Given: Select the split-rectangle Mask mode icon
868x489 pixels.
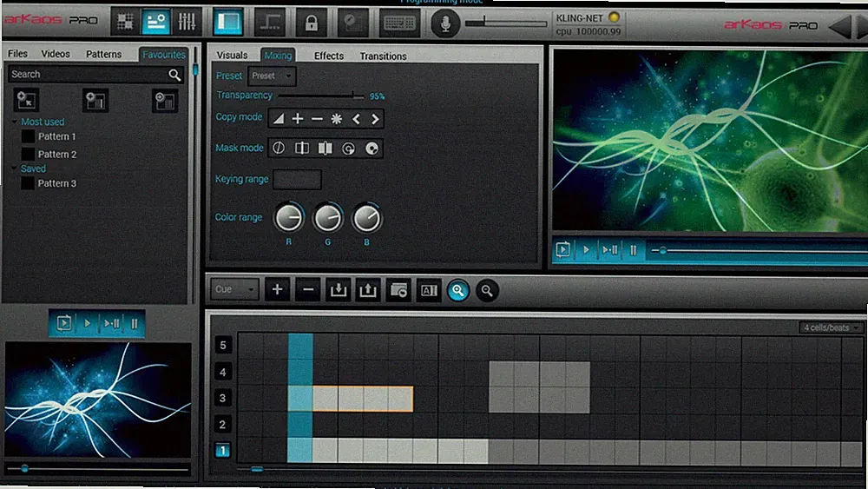Looking at the screenshot, I should pos(302,148).
